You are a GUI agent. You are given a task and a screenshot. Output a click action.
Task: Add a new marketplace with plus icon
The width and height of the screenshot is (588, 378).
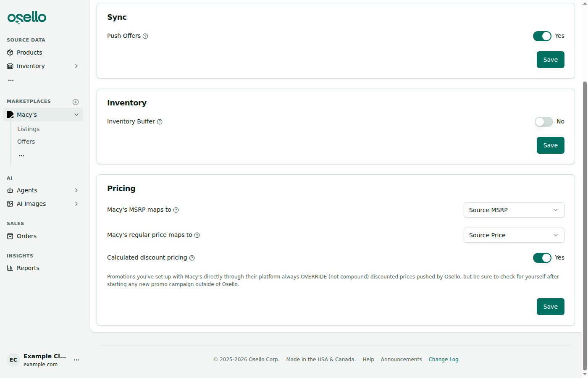(x=76, y=102)
